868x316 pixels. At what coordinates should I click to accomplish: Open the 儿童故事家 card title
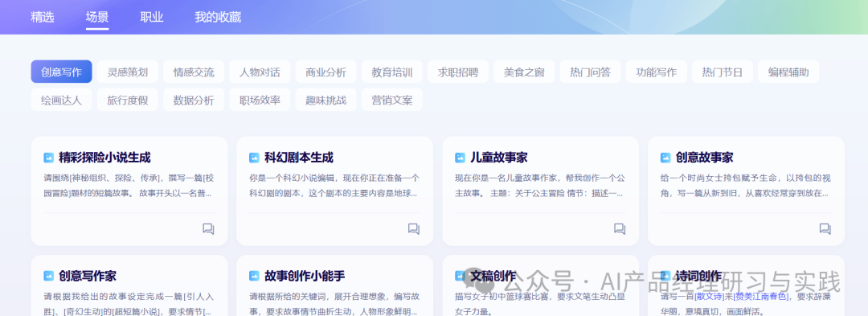pyautogui.click(x=499, y=158)
